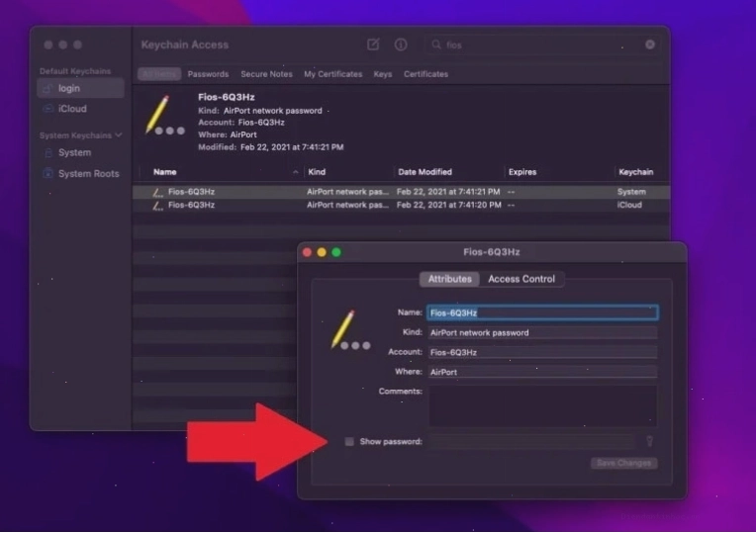Click date Feb 22, 2021 at 7:41:20 PM
The image size is (756, 533).
(x=448, y=206)
